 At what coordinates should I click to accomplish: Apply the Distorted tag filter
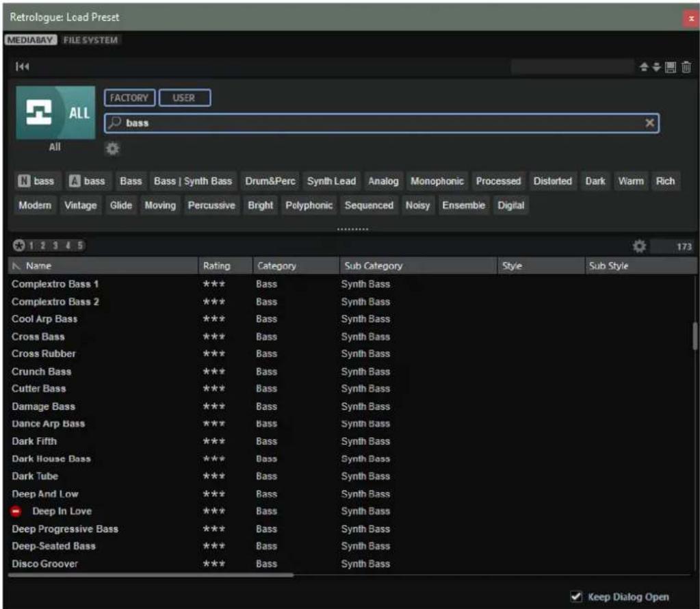pos(553,181)
